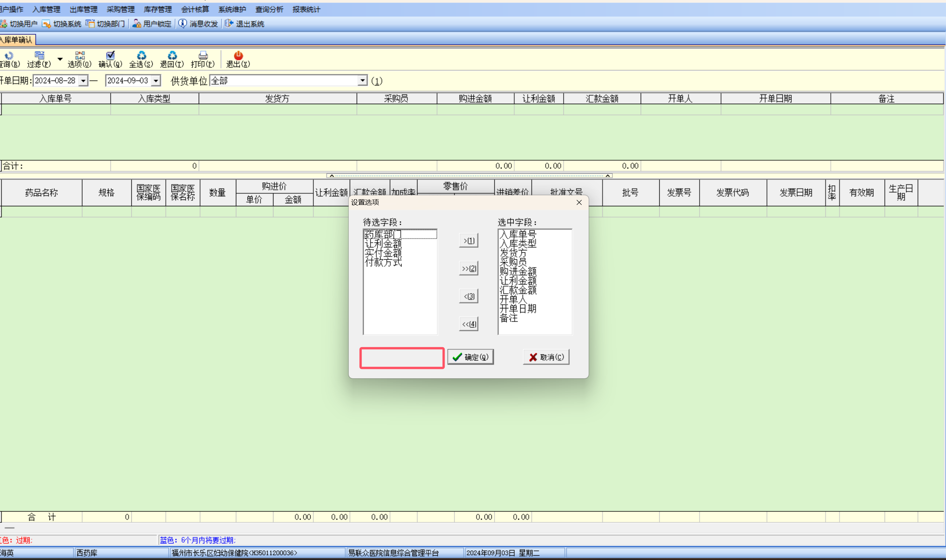The image size is (946, 560).
Task: Click the Confirm (确认) checkmark icon
Action: pyautogui.click(x=110, y=55)
